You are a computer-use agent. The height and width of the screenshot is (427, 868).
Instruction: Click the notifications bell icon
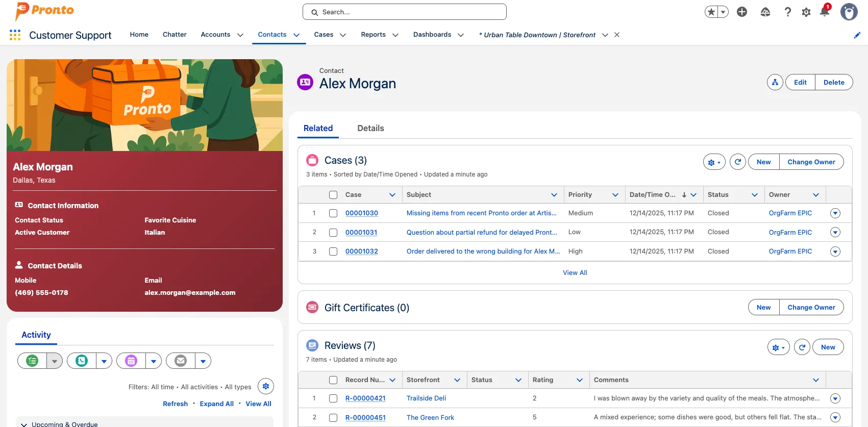824,12
